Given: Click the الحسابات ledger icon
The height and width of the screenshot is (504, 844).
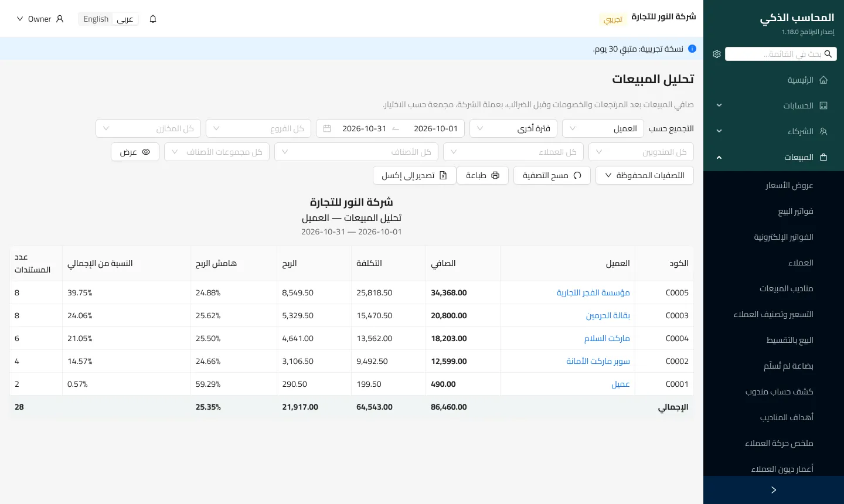Looking at the screenshot, I should point(823,105).
